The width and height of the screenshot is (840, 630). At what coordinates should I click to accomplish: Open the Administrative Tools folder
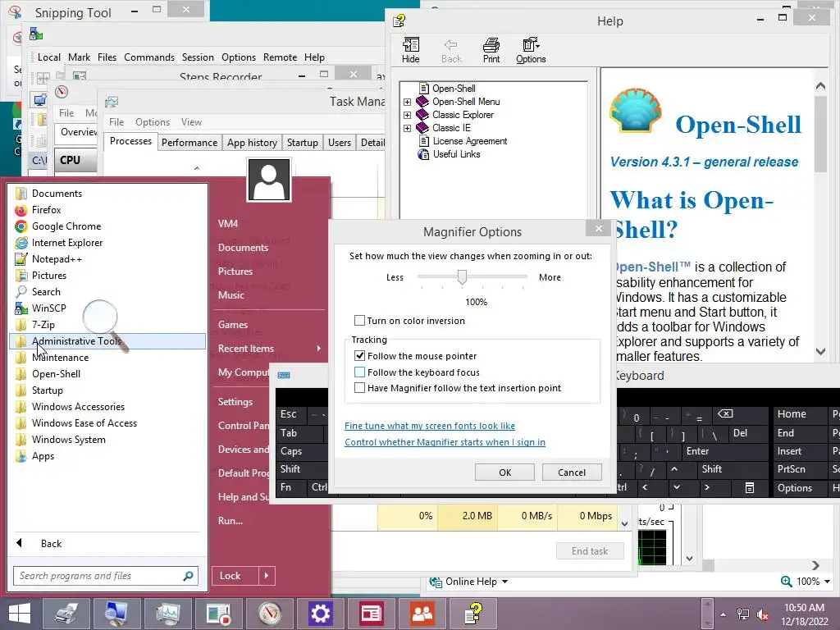tap(107, 341)
